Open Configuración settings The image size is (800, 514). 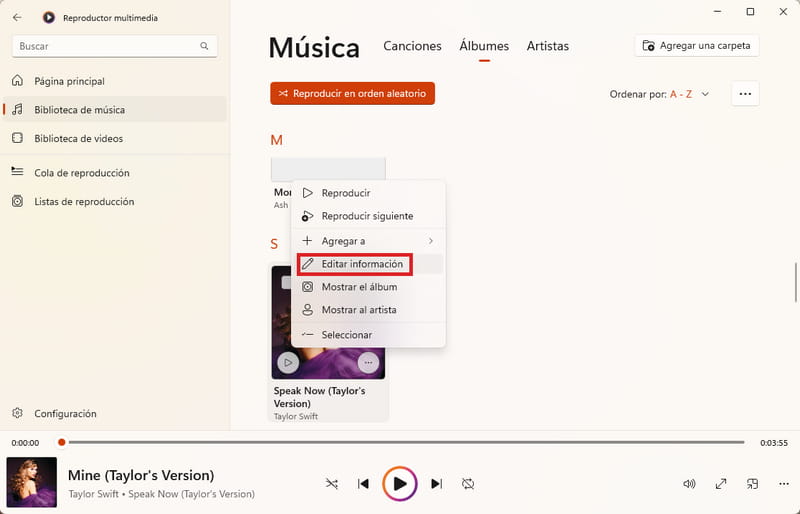(x=115, y=413)
